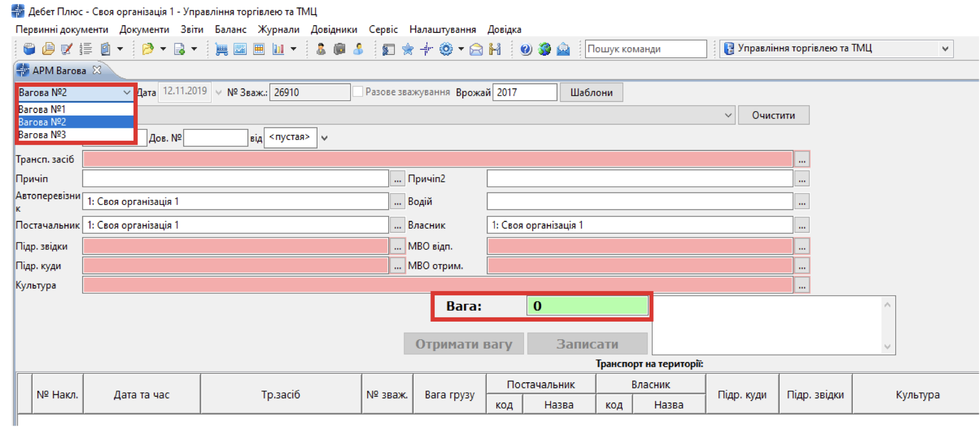The width and height of the screenshot is (980, 436).
Task: Open the Довідка menu
Action: coord(504,29)
